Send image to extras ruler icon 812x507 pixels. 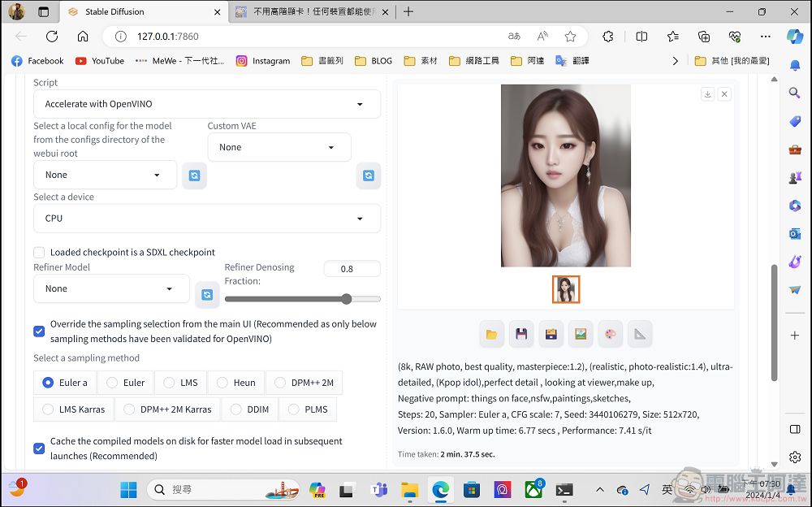pyautogui.click(x=640, y=335)
